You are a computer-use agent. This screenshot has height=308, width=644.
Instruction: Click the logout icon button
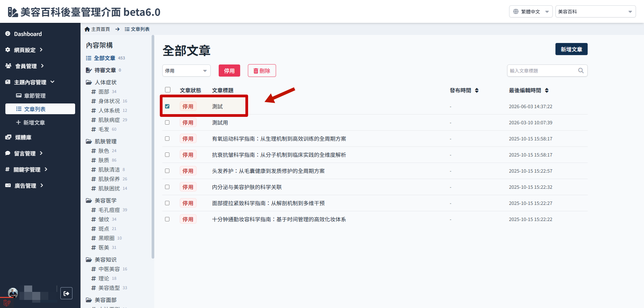pyautogui.click(x=66, y=293)
